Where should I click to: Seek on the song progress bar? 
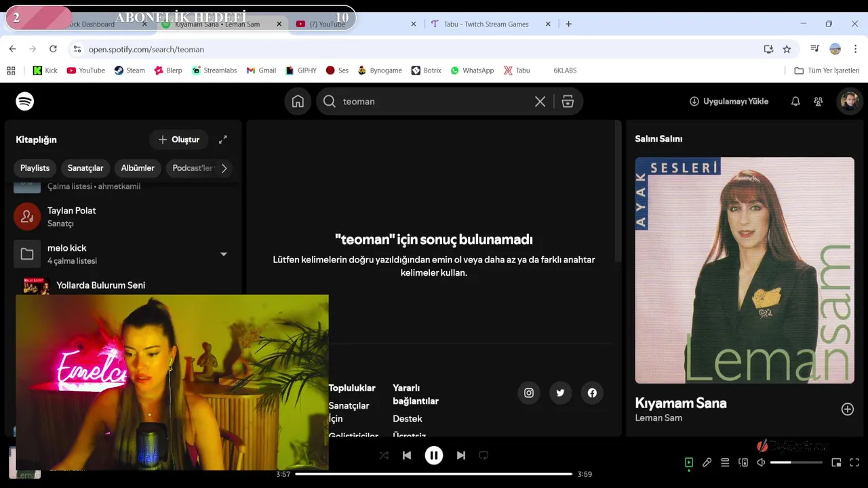434,474
